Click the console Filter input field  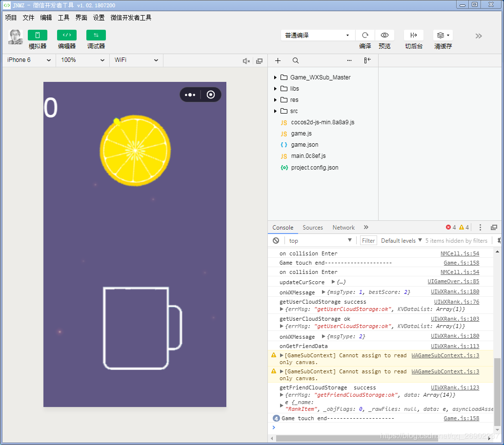[x=368, y=241]
